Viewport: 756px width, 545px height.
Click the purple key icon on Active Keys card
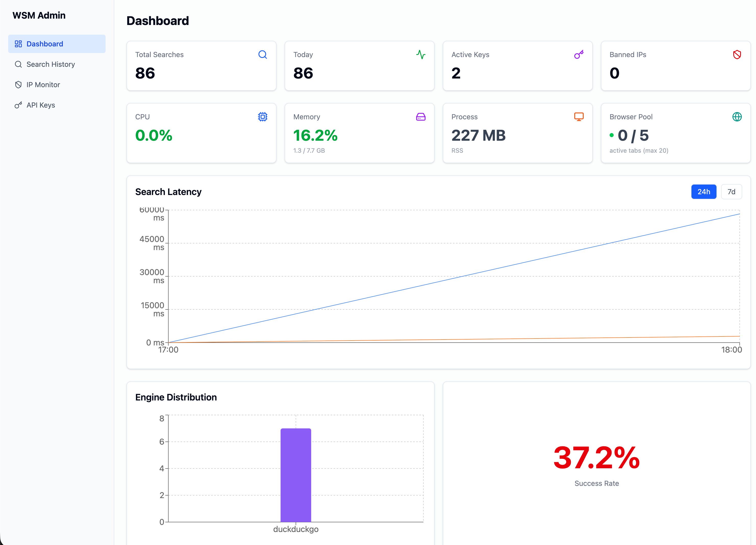pos(579,55)
